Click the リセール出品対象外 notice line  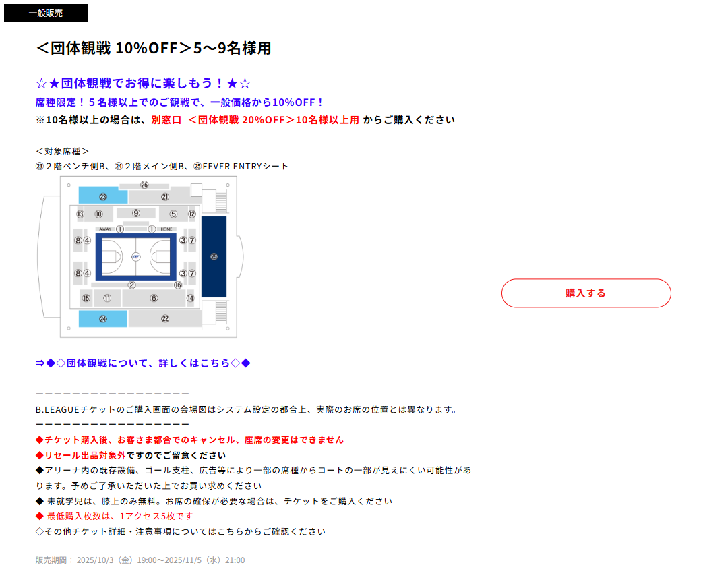[131, 455]
